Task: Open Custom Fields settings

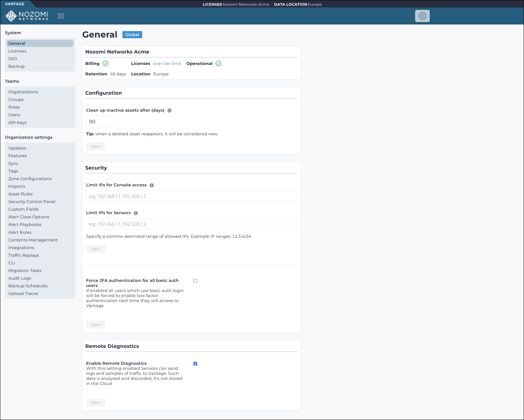Action: pos(23,209)
